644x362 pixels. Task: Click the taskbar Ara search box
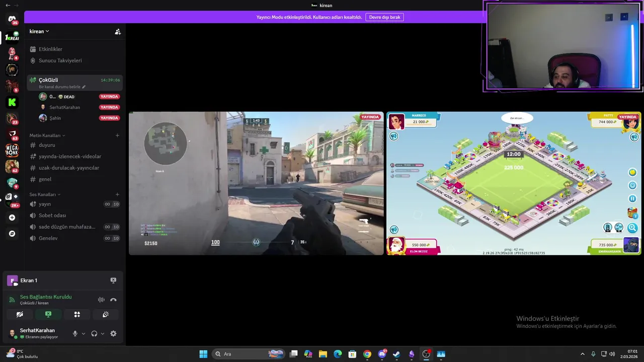249,354
